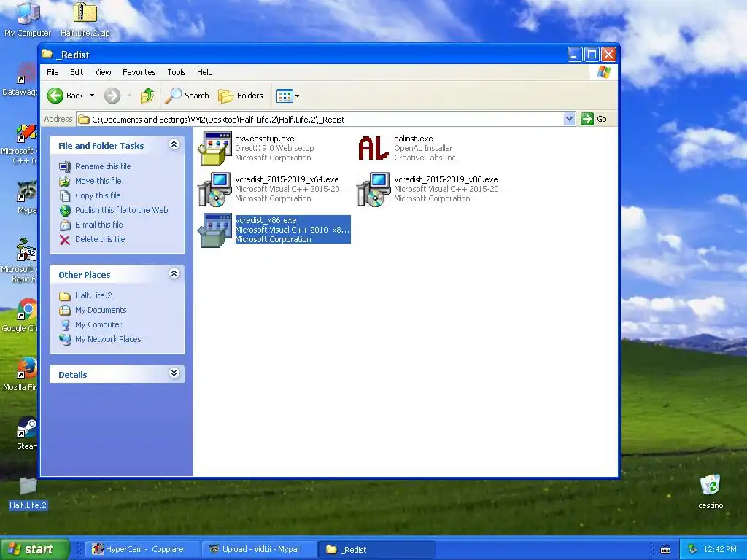The height and width of the screenshot is (560, 747).
Task: Open My Documents in Other Places
Action: coord(101,310)
